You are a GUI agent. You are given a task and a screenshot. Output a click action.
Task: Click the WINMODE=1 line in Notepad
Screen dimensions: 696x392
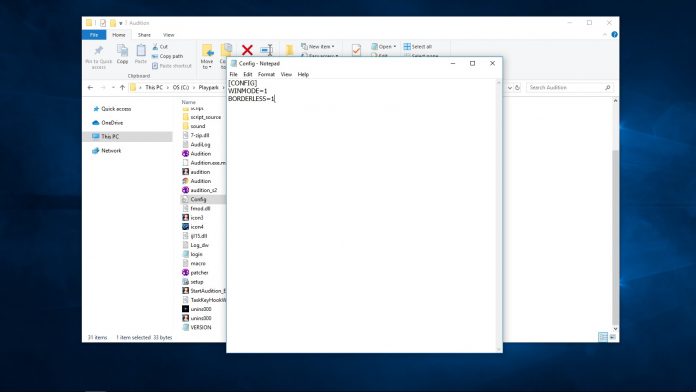pyautogui.click(x=248, y=91)
